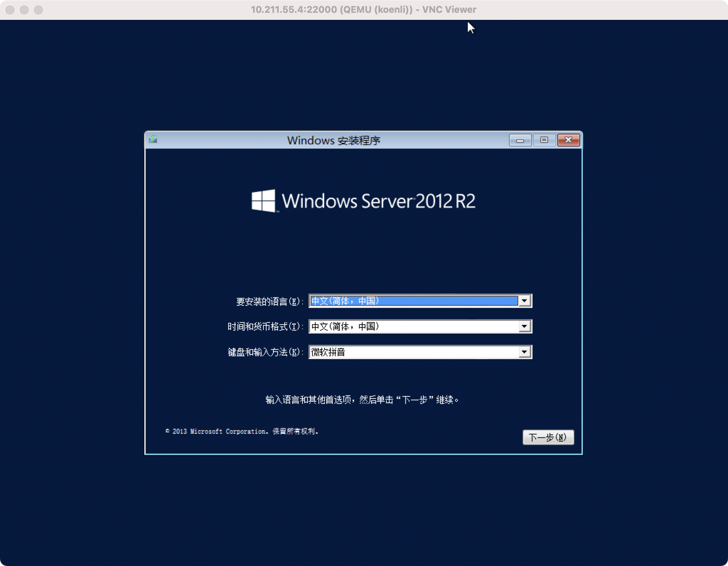Click the Windows Setup title bar icon
This screenshot has width=728, height=566.
pos(153,139)
